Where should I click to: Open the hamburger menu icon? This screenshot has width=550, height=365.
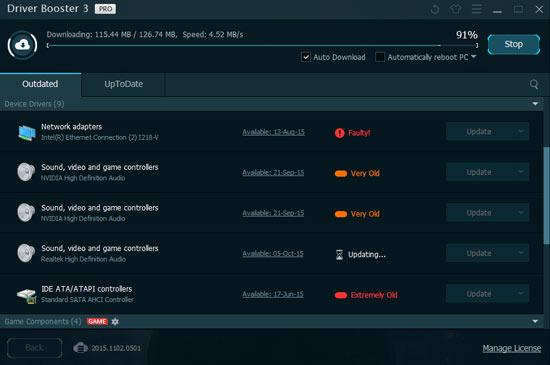point(476,9)
